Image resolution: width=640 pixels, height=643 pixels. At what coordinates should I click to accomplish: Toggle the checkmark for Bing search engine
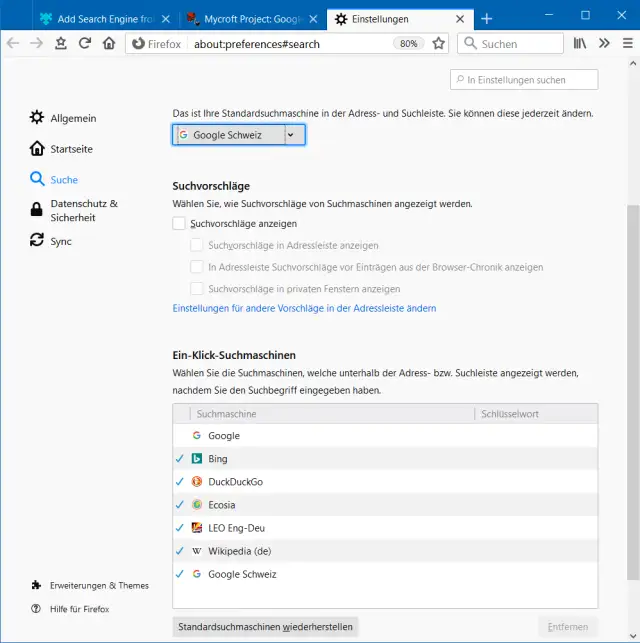(180, 458)
